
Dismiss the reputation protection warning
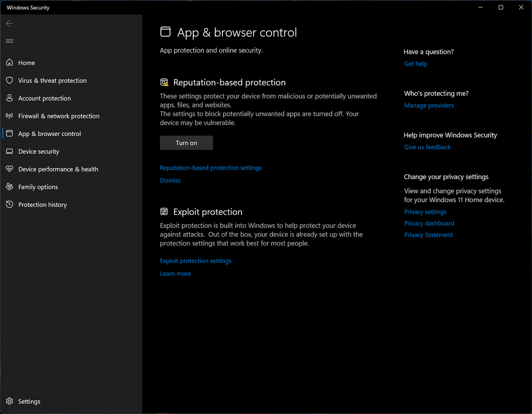click(x=170, y=180)
